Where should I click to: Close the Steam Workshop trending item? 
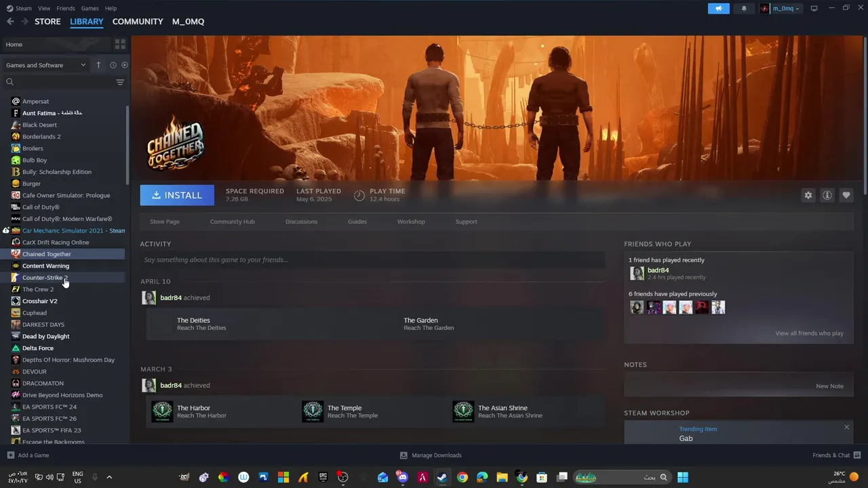click(846, 427)
